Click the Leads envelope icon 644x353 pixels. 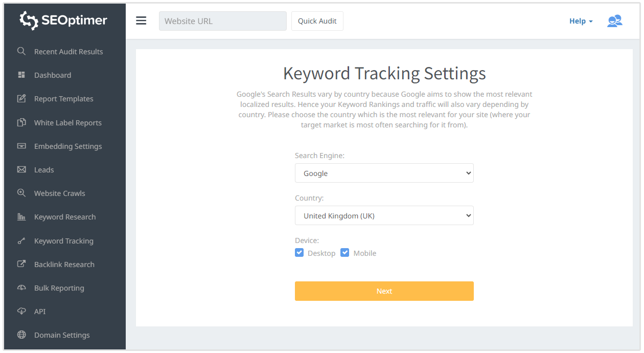(x=21, y=169)
